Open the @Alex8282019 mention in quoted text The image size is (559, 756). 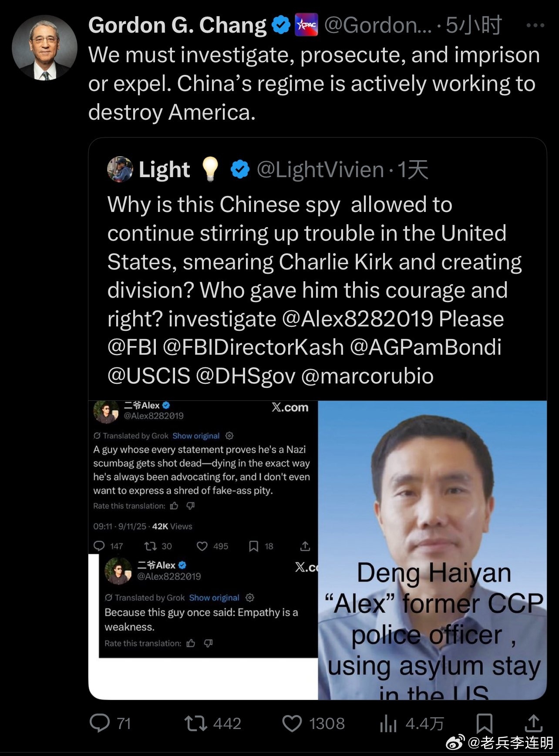(357, 319)
